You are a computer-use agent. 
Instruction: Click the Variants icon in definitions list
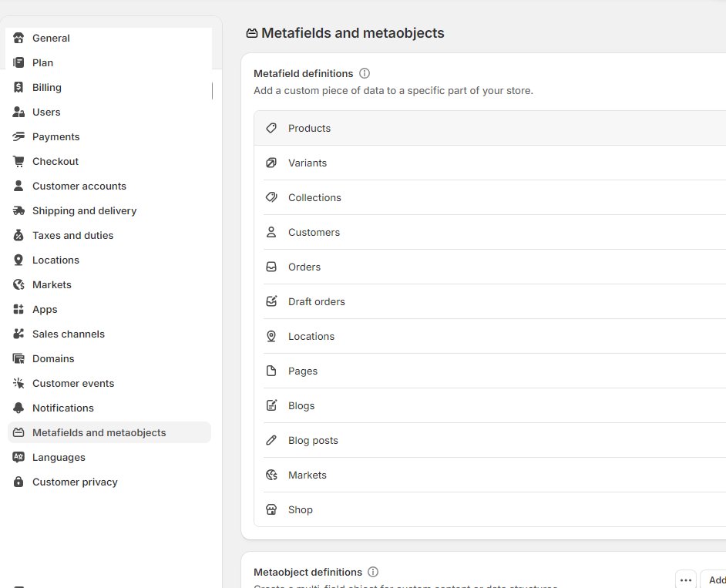(x=271, y=163)
